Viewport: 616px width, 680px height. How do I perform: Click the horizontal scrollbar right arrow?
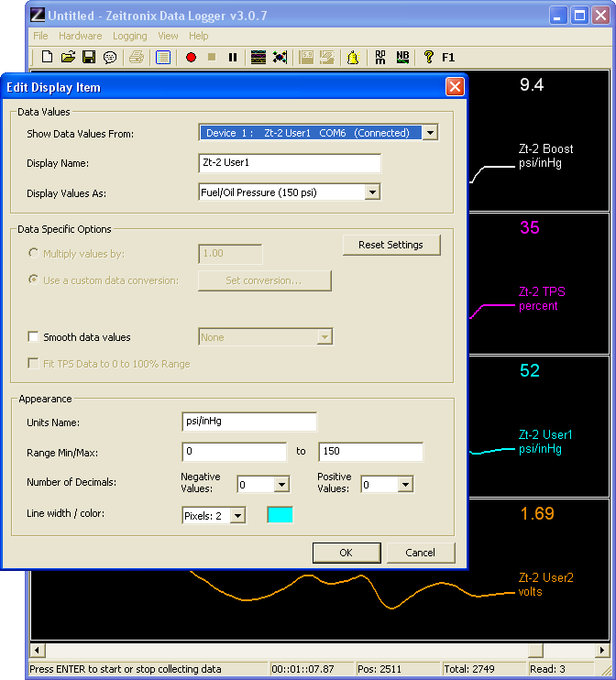602,650
